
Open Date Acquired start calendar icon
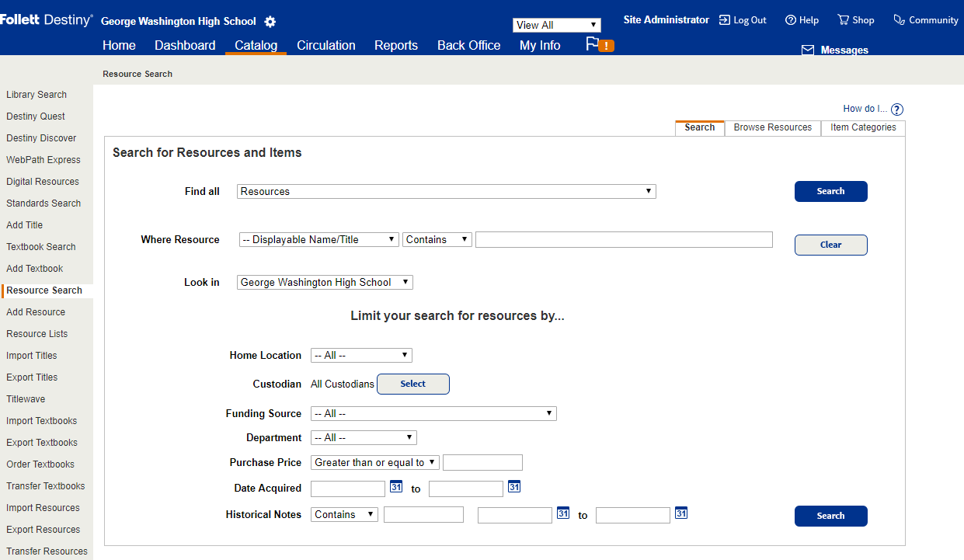(396, 487)
